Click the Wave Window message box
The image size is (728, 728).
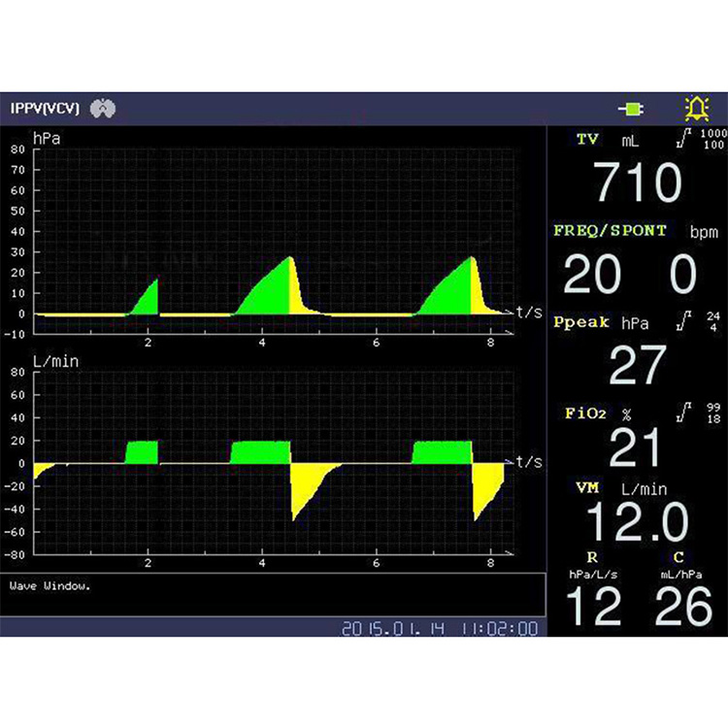[274, 594]
